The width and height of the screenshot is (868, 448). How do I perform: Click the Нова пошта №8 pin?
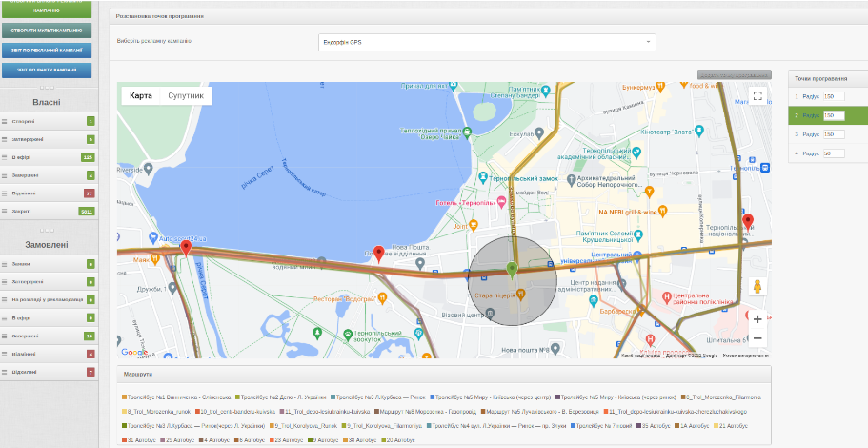555,350
